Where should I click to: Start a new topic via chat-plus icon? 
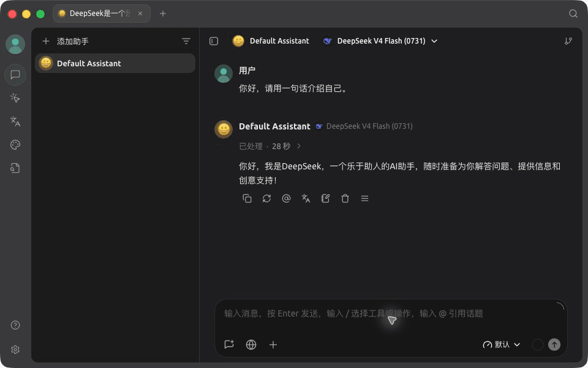click(229, 344)
